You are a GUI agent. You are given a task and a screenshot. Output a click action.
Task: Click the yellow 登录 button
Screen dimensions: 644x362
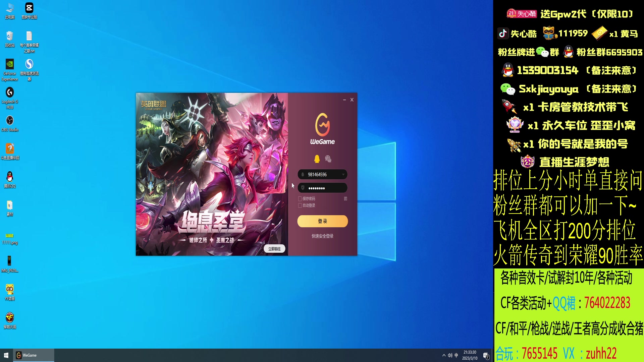click(x=322, y=221)
